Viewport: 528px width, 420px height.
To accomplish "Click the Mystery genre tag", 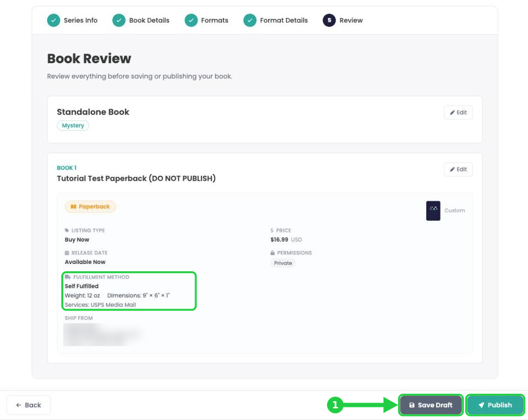I will coord(73,125).
